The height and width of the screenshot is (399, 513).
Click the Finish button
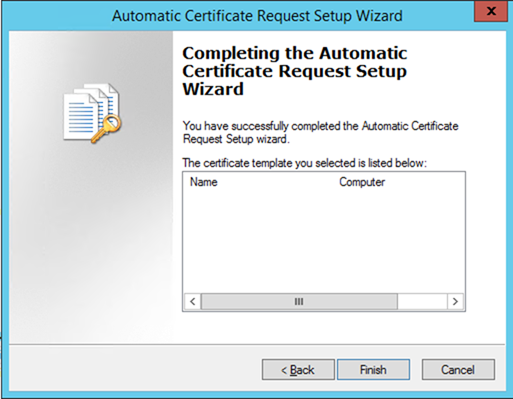[x=373, y=369]
